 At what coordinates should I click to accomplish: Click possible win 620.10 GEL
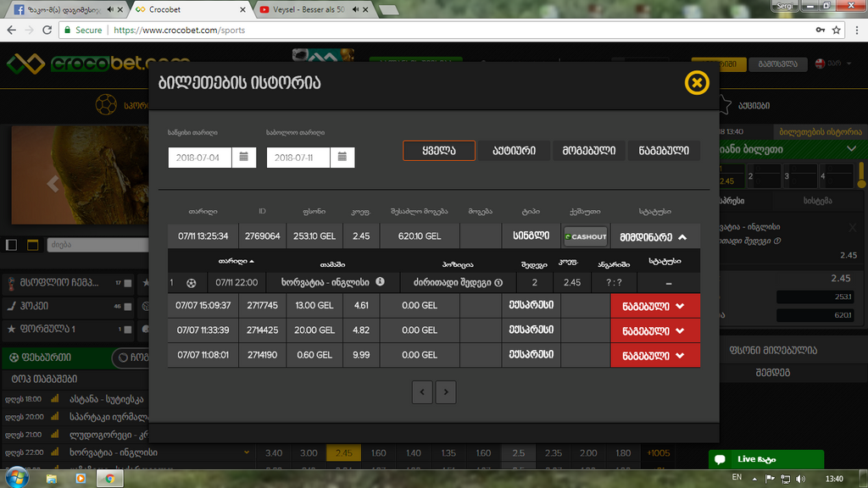pos(420,236)
